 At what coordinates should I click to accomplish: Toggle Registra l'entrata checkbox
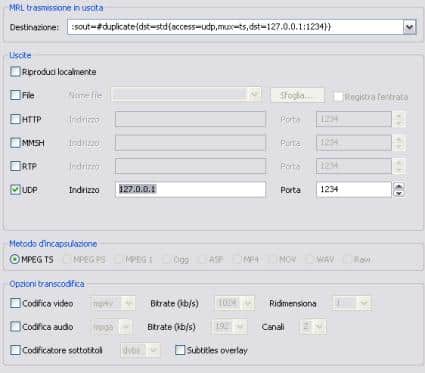click(x=338, y=97)
